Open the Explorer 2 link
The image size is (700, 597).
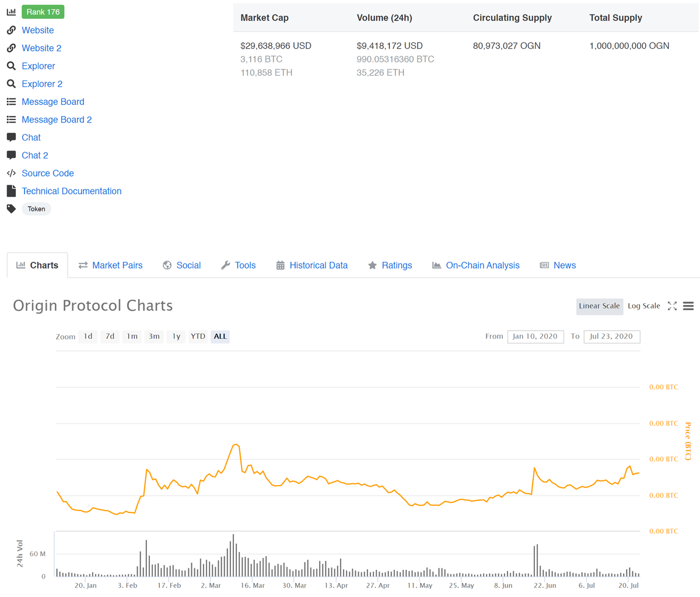point(42,84)
